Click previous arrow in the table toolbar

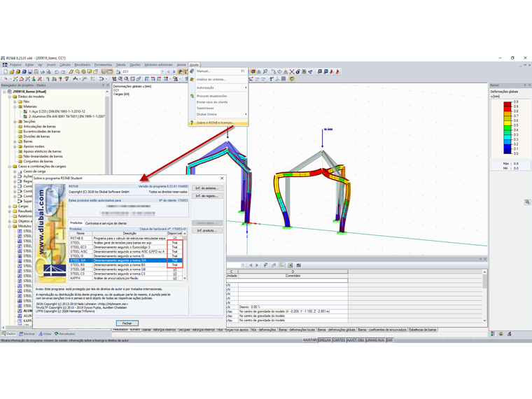coord(251,265)
